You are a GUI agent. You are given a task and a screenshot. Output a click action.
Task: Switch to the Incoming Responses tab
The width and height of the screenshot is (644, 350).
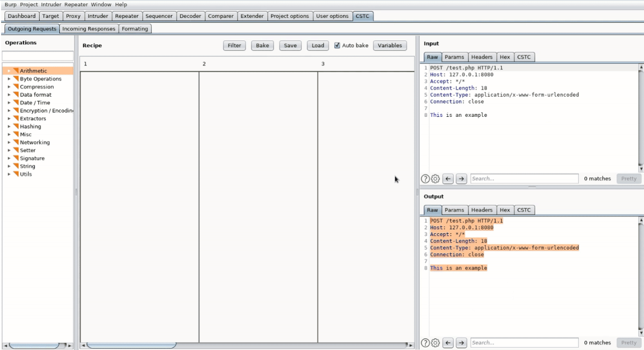[x=89, y=28]
